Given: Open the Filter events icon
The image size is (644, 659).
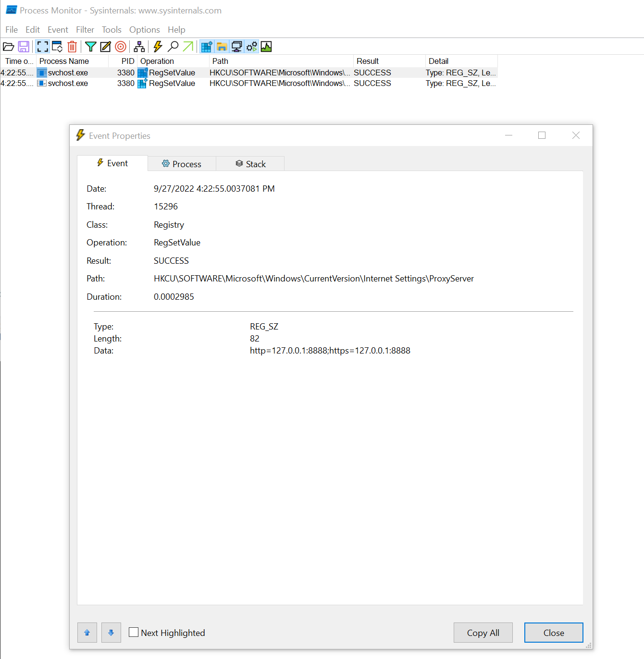Looking at the screenshot, I should point(90,47).
